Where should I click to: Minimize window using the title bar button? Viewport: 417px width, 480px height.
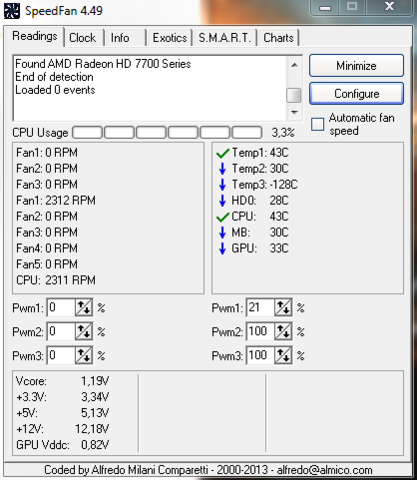click(325, 7)
